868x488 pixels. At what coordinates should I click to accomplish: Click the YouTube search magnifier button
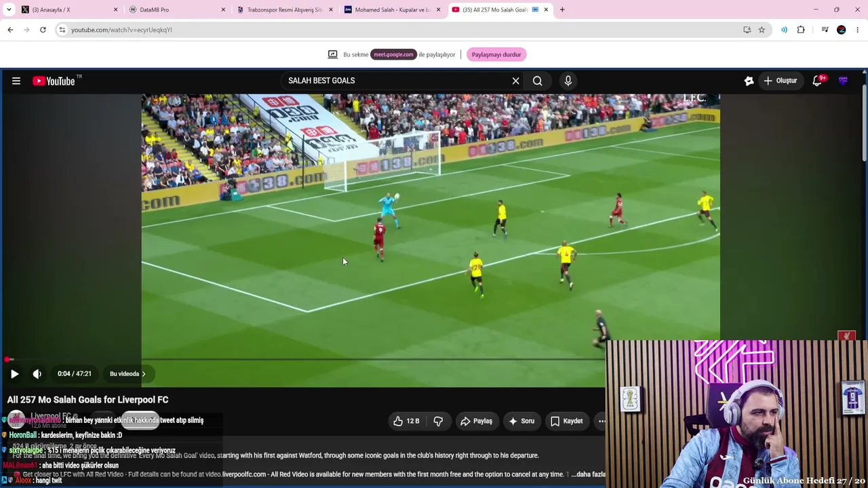(537, 81)
